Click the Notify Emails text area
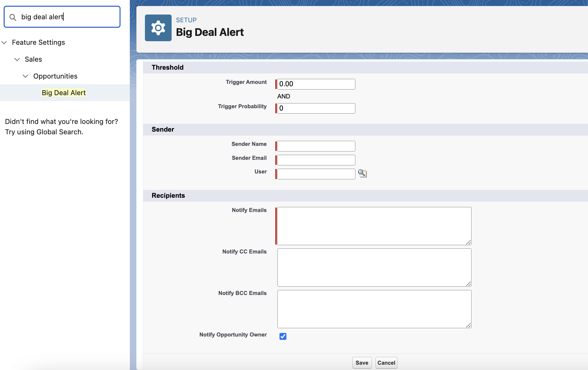The height and width of the screenshot is (370, 588). (374, 226)
